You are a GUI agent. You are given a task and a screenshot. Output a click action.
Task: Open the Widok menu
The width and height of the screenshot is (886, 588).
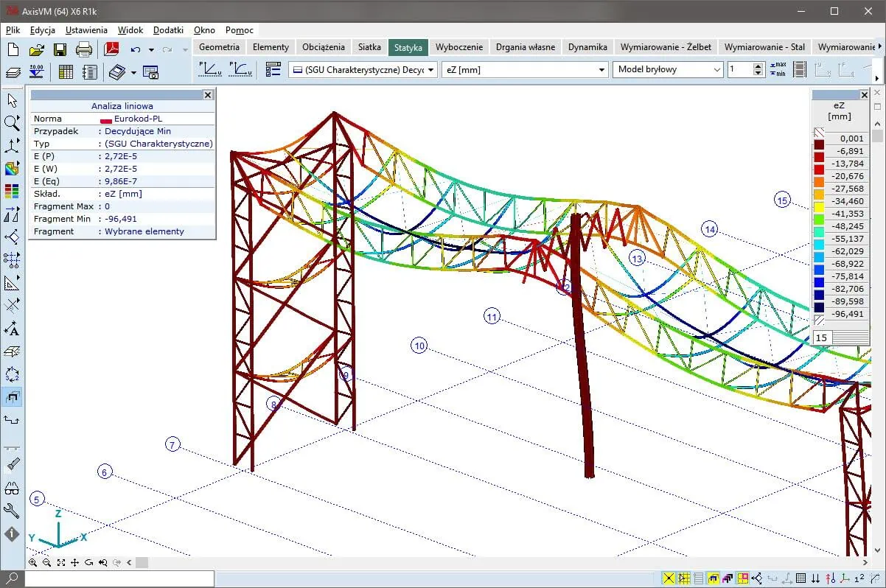point(130,30)
